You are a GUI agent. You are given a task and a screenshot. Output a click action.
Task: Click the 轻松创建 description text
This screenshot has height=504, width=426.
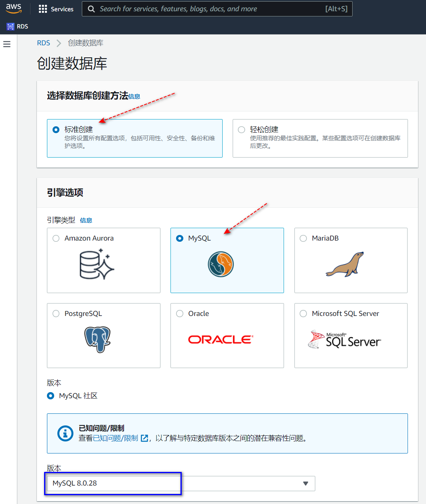(x=325, y=142)
